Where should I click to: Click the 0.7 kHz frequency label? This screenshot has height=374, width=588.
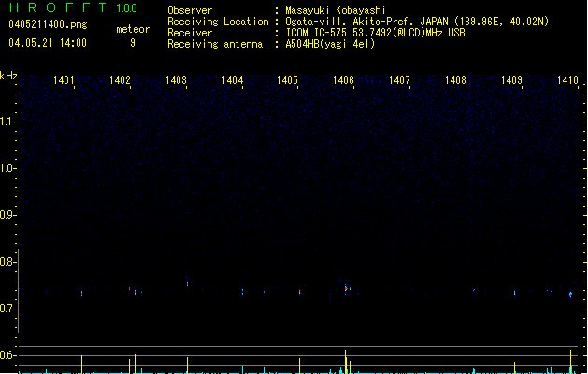[x=8, y=309]
